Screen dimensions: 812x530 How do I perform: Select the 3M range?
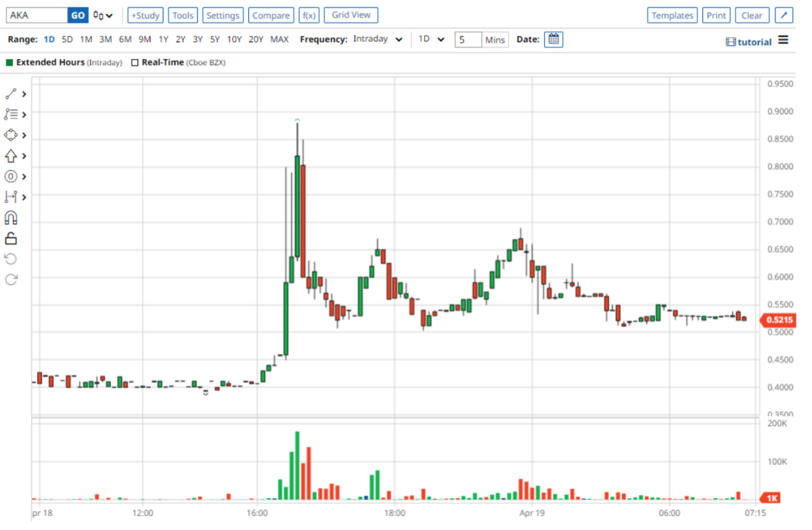[x=106, y=39]
